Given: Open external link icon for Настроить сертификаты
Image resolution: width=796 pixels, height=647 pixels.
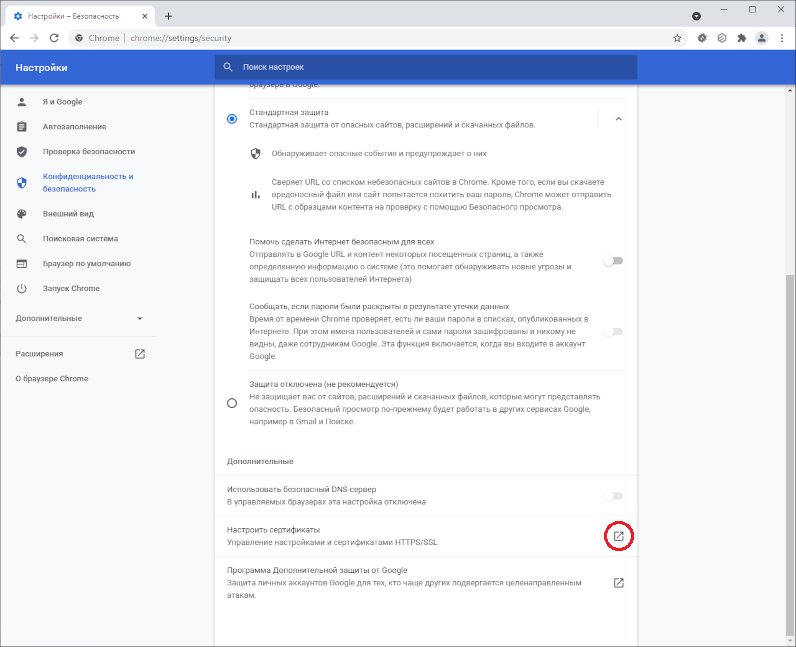Looking at the screenshot, I should 619,536.
